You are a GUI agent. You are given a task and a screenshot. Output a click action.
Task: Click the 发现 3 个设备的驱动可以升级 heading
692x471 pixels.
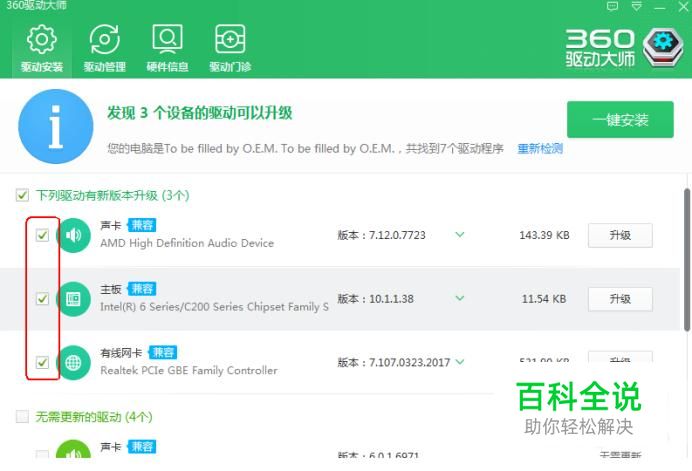click(x=199, y=113)
